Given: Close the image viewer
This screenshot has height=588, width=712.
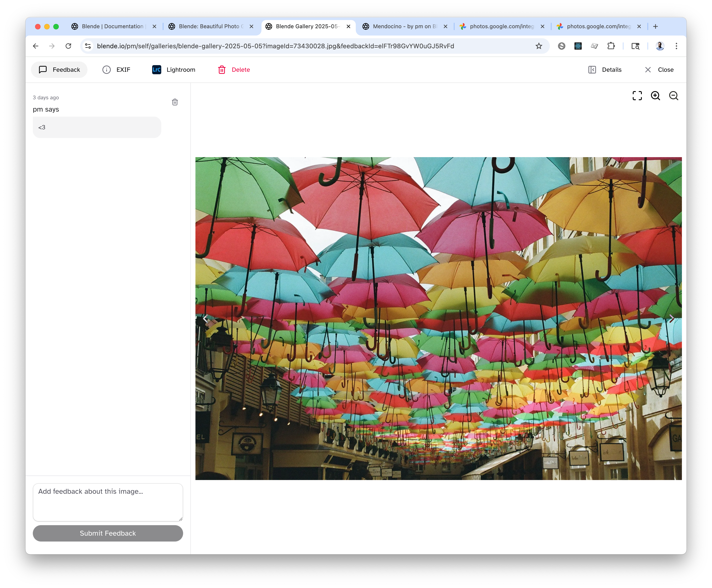Looking at the screenshot, I should pos(659,70).
